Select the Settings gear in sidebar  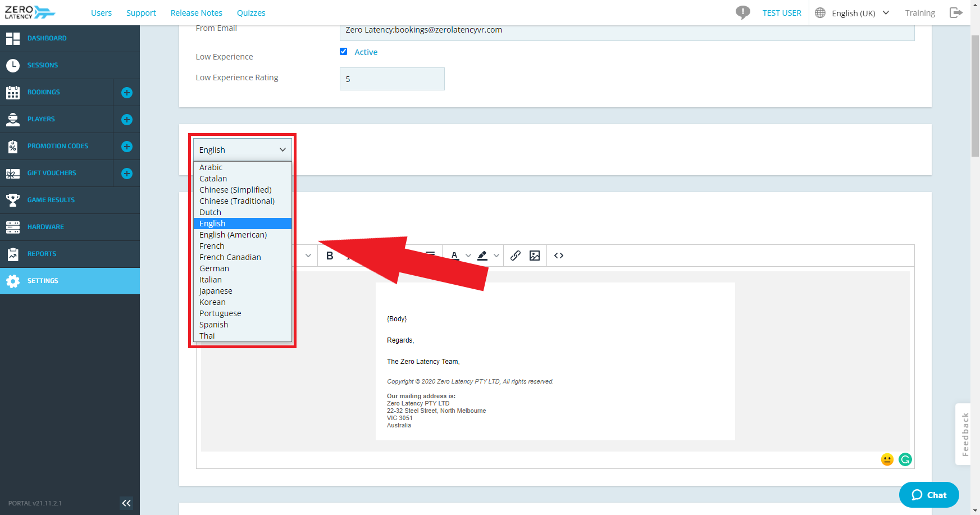click(13, 281)
